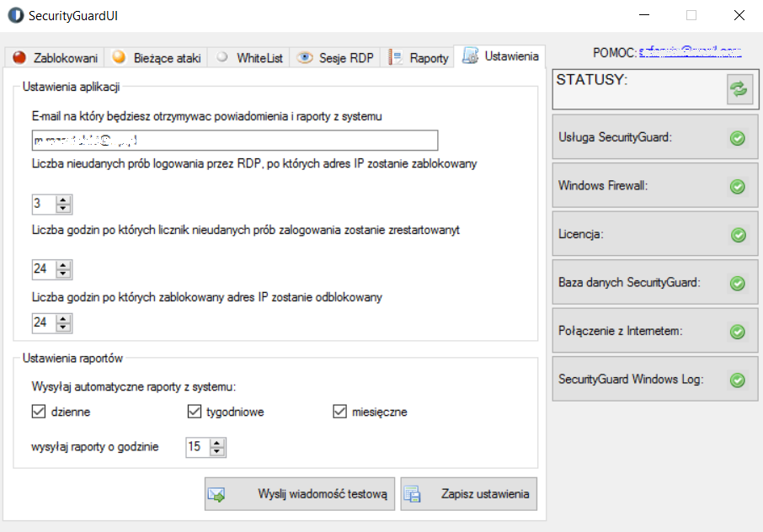Click the Windows Firewall status label

pos(603,186)
